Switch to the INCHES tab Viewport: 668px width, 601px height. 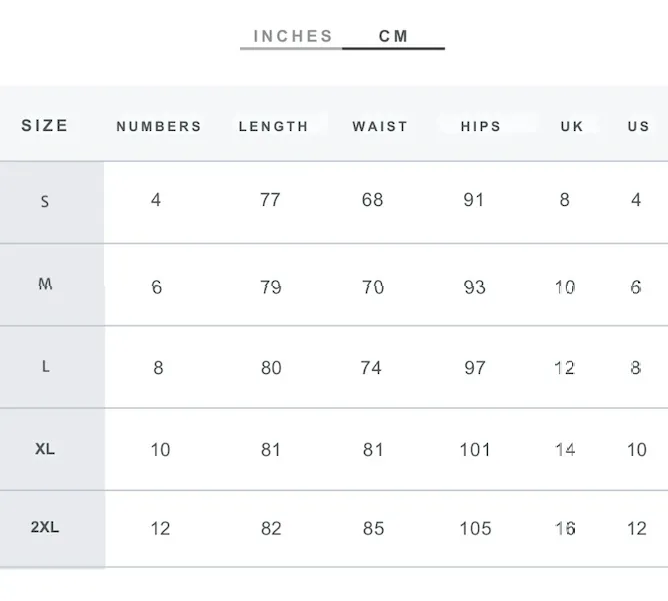(x=293, y=36)
